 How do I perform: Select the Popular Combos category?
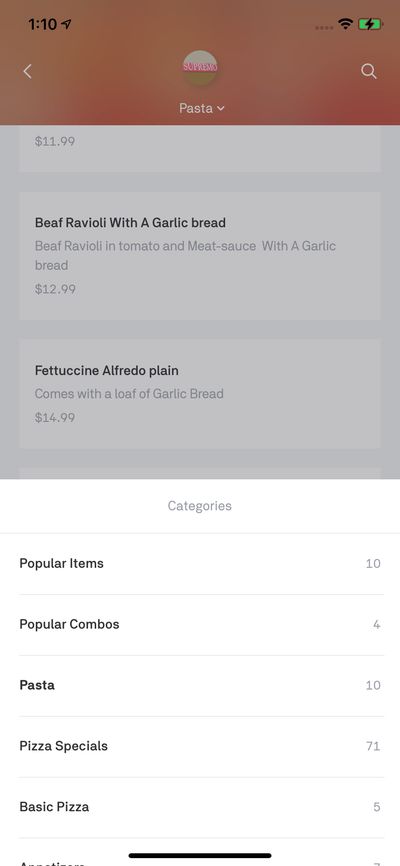200,625
